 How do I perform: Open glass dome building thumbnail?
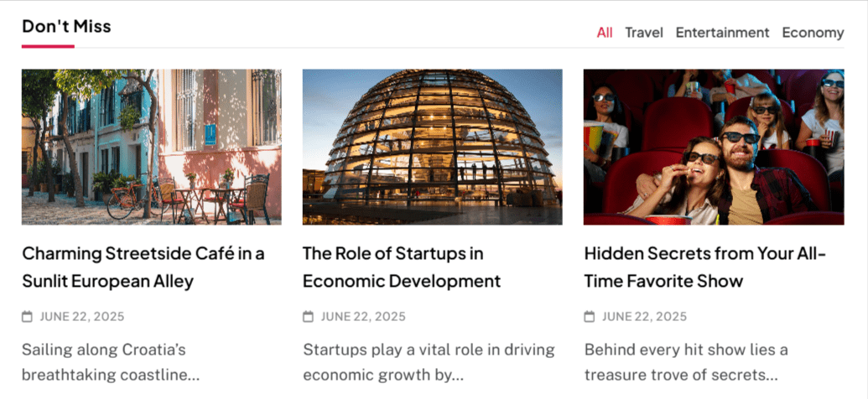432,147
